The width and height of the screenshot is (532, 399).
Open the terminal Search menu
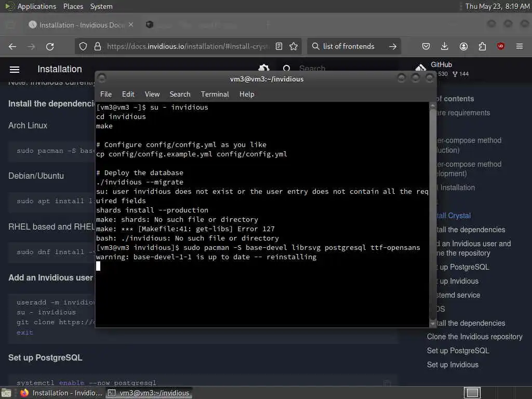[x=180, y=95]
